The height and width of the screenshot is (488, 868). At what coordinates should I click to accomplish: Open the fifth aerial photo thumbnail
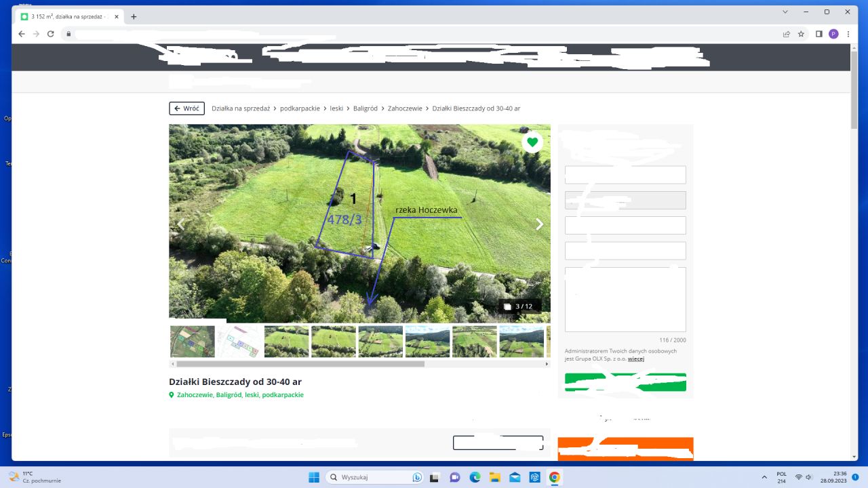pyautogui.click(x=380, y=342)
